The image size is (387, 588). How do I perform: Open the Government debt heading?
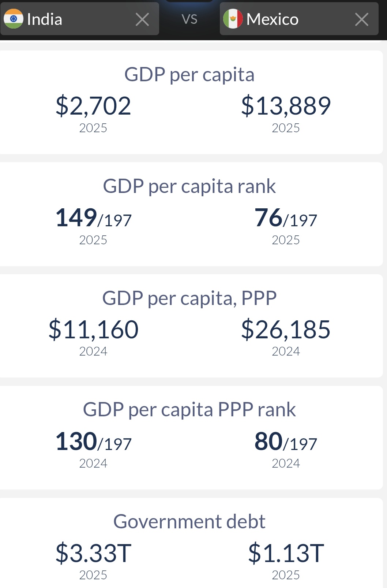(189, 521)
